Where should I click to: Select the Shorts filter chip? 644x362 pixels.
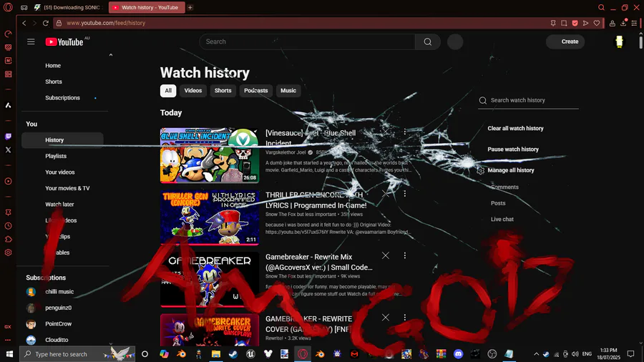point(223,91)
